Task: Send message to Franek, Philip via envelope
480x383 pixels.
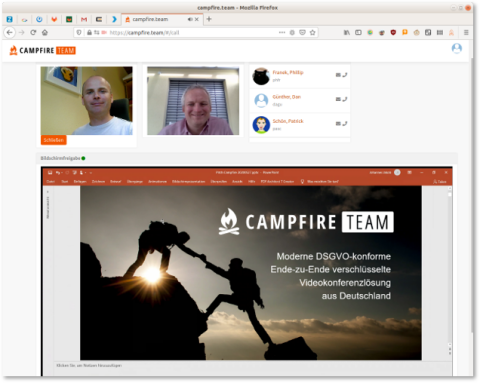Action: pos(338,75)
